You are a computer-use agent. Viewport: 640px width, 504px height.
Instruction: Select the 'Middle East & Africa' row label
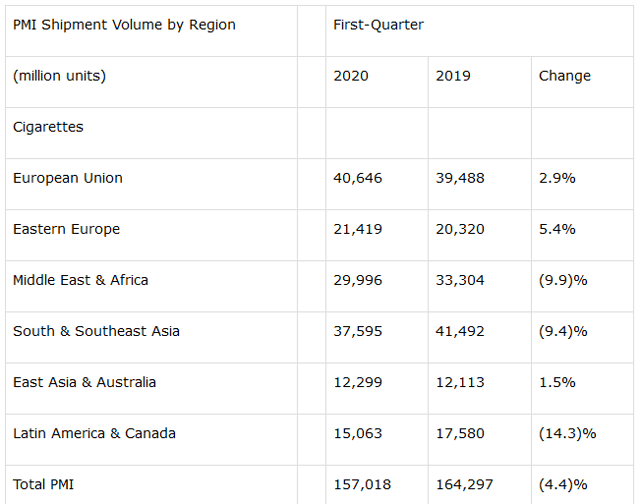(x=80, y=280)
